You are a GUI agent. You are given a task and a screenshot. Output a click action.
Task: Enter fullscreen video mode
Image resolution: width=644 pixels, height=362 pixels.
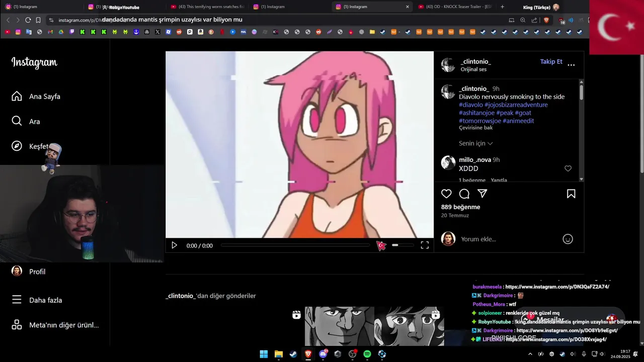tap(425, 245)
